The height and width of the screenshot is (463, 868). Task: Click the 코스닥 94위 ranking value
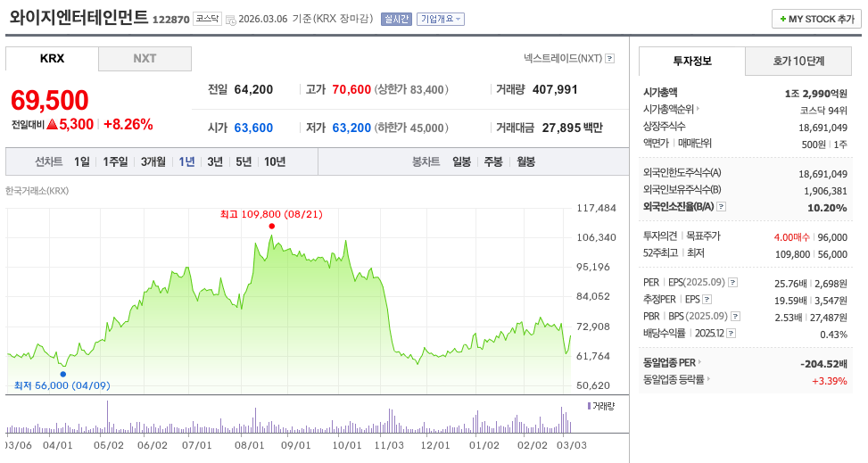point(823,111)
